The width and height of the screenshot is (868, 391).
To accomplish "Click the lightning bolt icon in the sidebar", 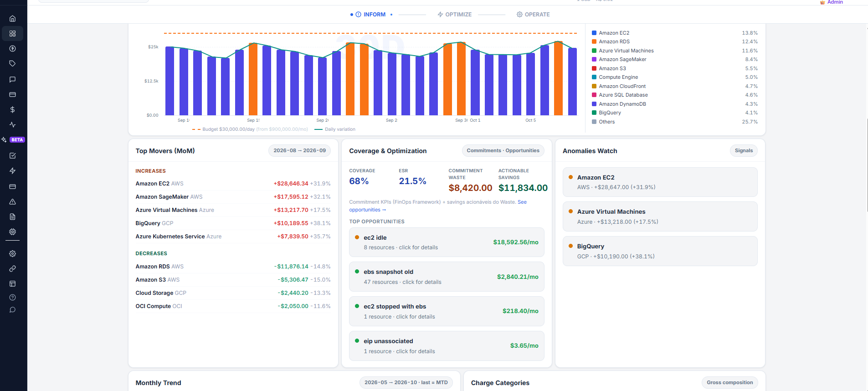I will pos(12,171).
